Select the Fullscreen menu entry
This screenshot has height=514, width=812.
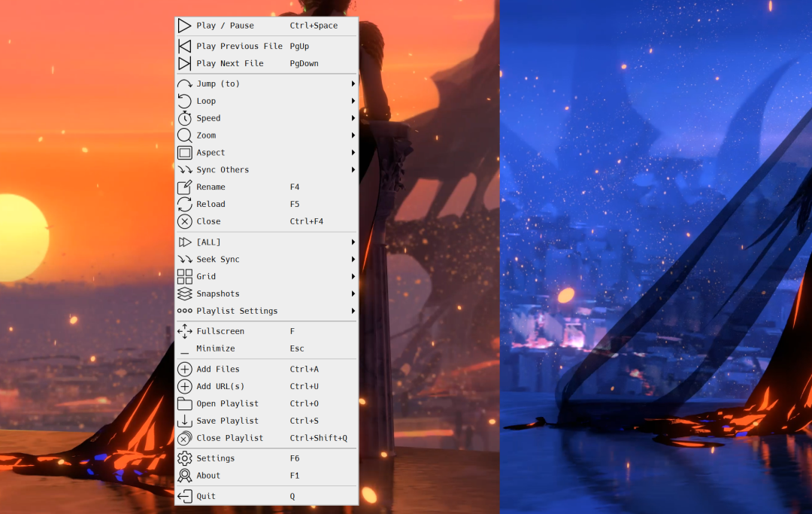point(267,331)
